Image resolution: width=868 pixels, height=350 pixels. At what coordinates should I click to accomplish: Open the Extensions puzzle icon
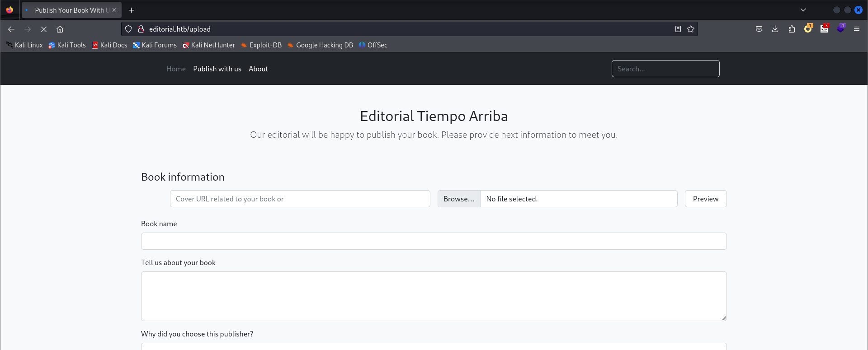pyautogui.click(x=792, y=29)
